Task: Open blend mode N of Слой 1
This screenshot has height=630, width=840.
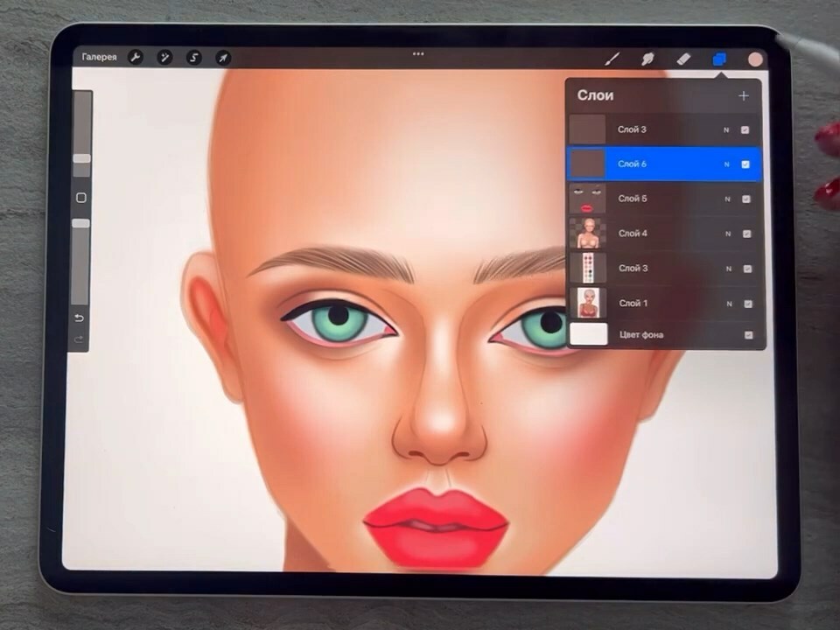Action: pyautogui.click(x=729, y=304)
